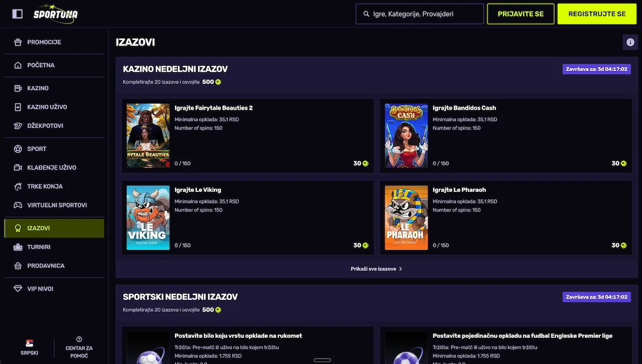642x364 pixels.
Task: Click the Registrujte se button
Action: pos(597,14)
